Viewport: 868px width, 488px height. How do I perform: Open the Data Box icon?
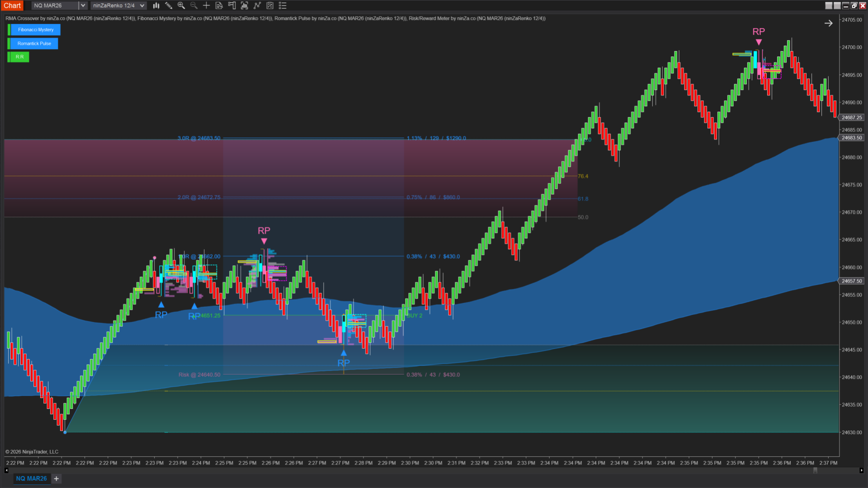(x=219, y=5)
